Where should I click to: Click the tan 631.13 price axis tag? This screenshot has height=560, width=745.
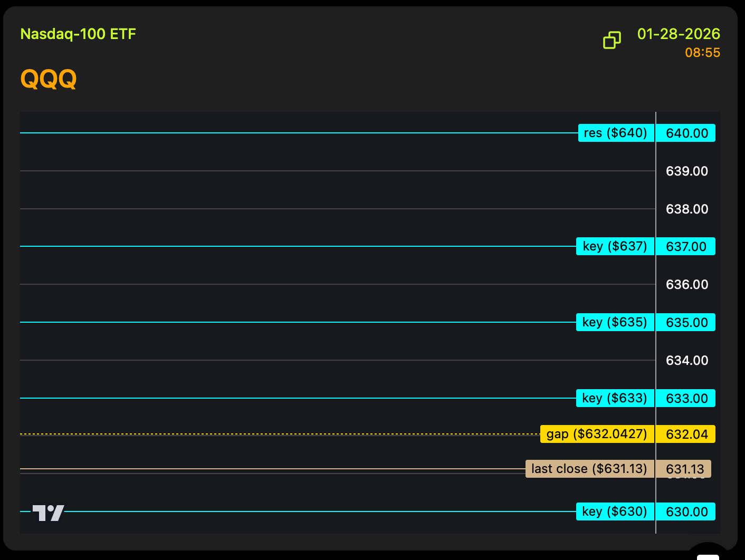click(x=684, y=469)
